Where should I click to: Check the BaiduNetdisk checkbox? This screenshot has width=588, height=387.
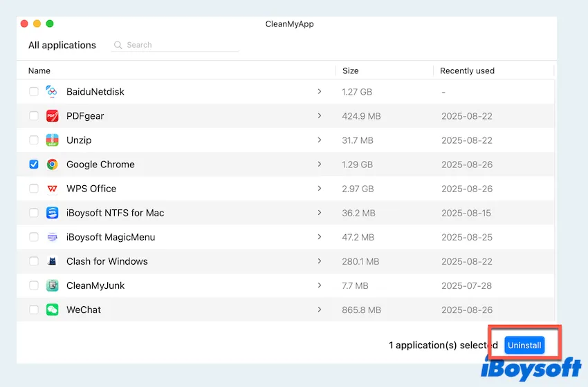point(34,91)
